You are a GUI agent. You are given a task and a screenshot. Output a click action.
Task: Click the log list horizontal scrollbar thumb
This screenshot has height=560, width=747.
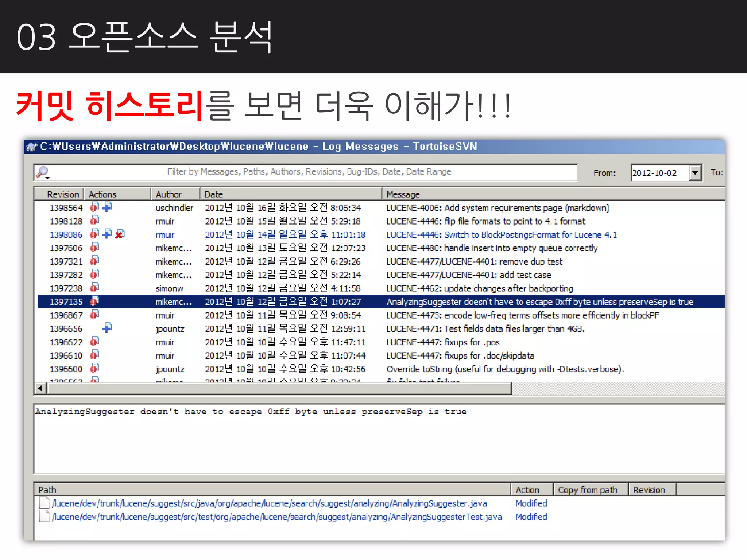[x=279, y=389]
